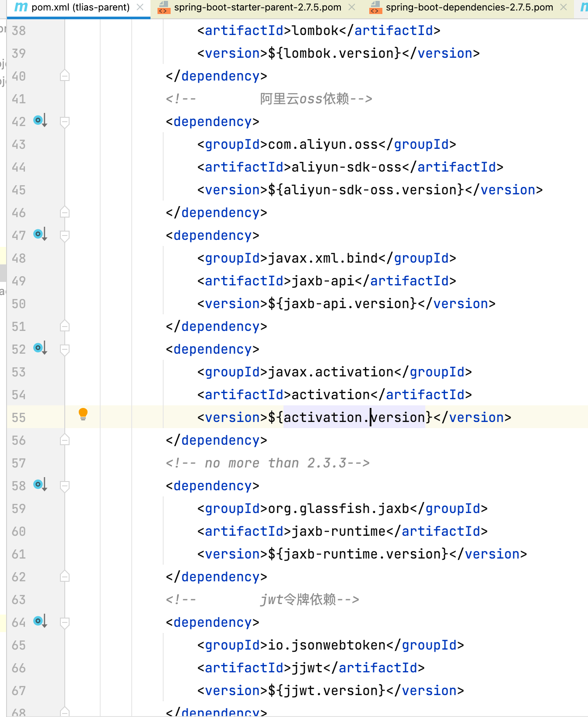The width and height of the screenshot is (588, 717).
Task: Click the 'no more than 2.3.3' comment
Action: (268, 463)
